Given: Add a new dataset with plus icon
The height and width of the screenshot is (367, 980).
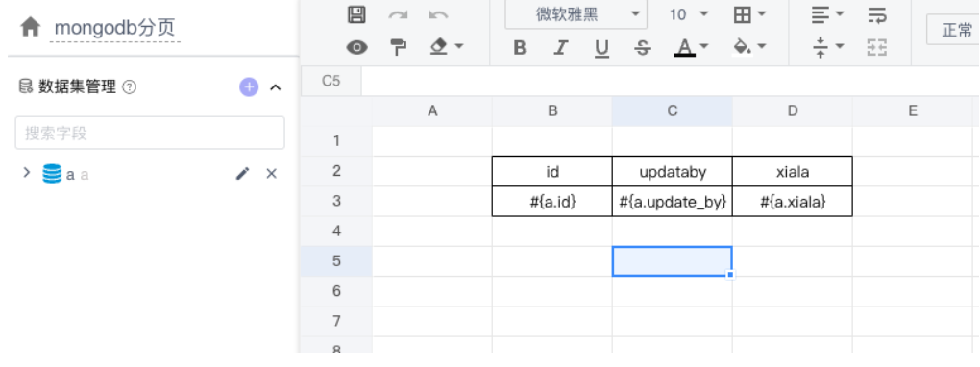Looking at the screenshot, I should click(249, 86).
